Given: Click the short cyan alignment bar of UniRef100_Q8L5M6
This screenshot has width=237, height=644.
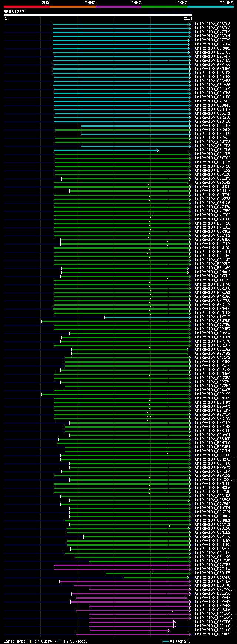Looking at the screenshot, I should 106,150.
